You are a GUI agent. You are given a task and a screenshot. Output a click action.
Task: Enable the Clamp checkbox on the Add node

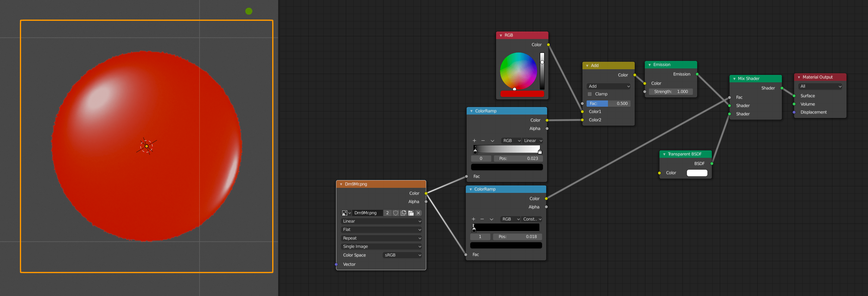[591, 94]
